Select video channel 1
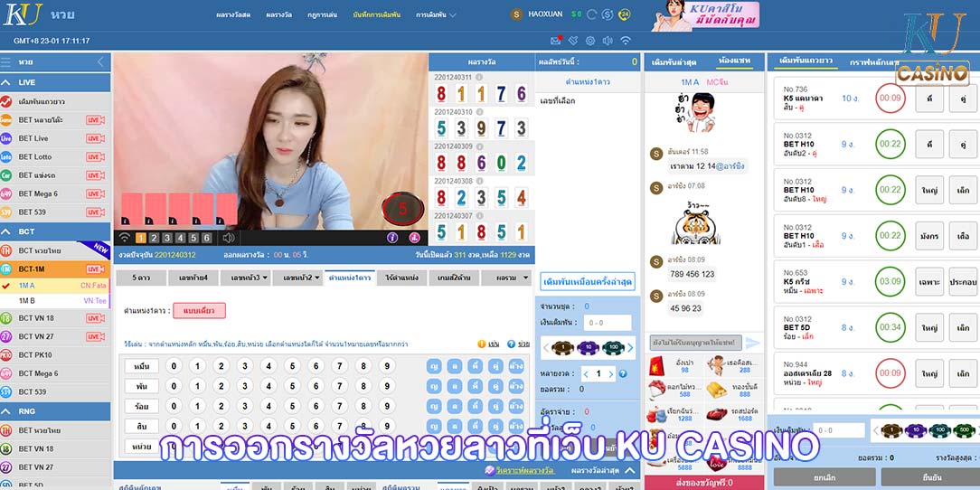The image size is (980, 490). [141, 238]
